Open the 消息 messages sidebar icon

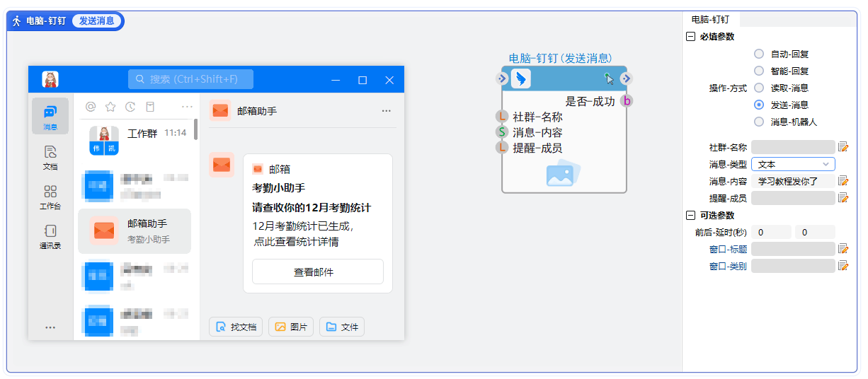coord(50,116)
